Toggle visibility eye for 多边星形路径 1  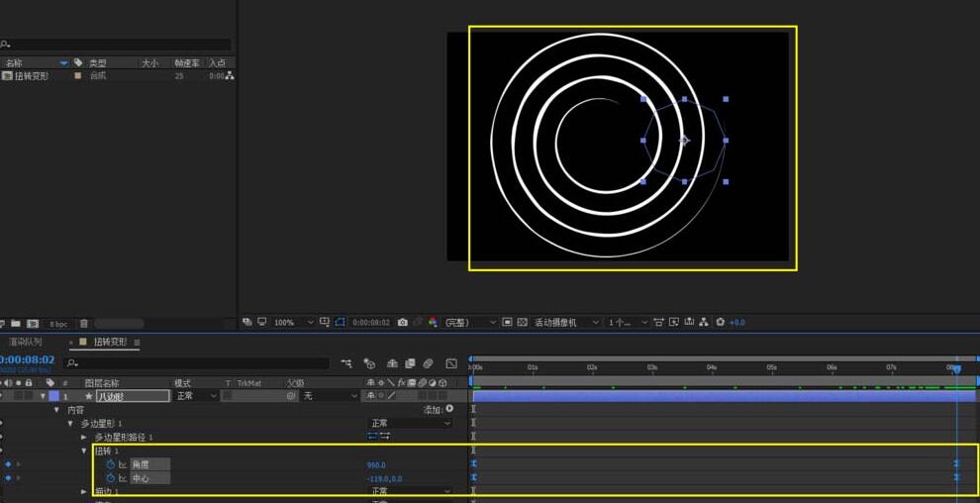2,438
